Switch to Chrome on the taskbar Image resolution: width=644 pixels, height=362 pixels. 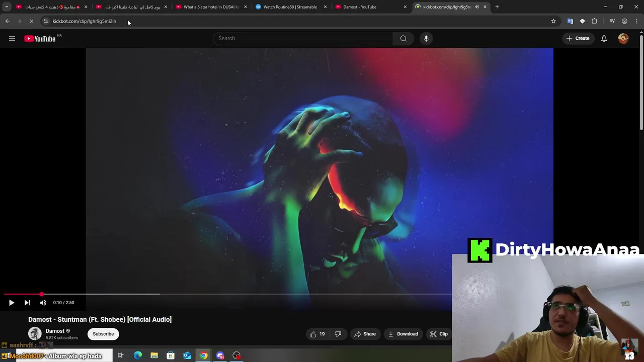203,356
